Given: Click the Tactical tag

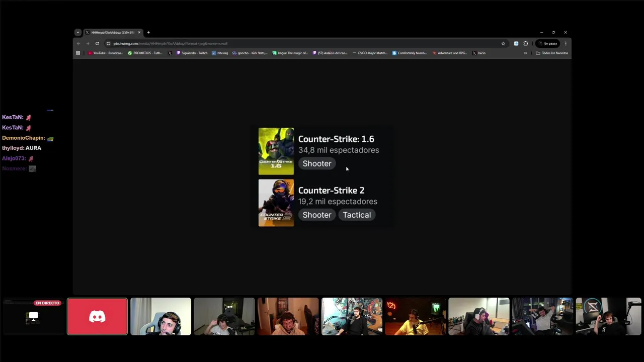Looking at the screenshot, I should point(357,215).
